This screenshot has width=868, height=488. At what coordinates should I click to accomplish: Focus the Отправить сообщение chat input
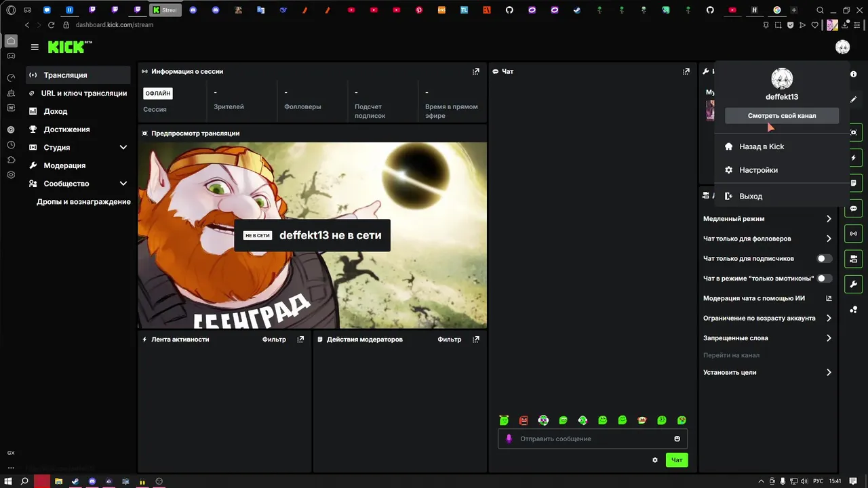pos(593,439)
